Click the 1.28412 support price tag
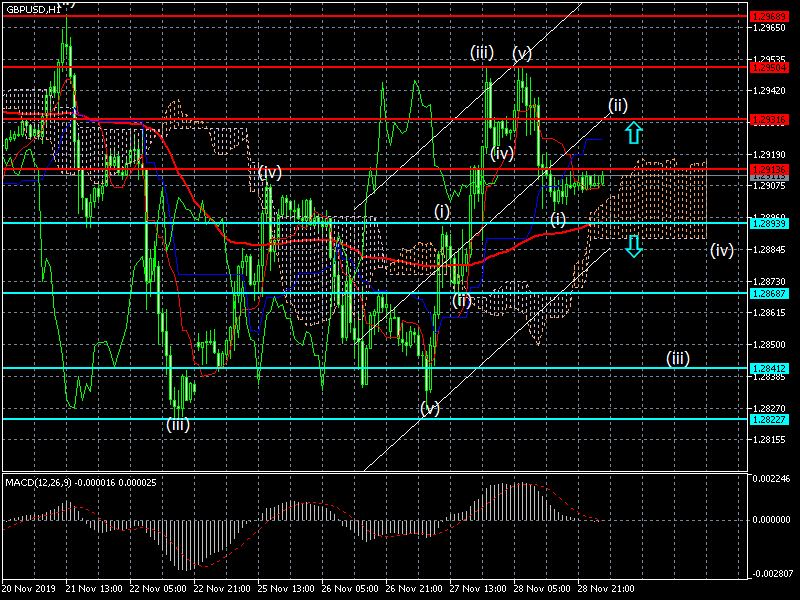This screenshot has height=600, width=800. click(769, 368)
